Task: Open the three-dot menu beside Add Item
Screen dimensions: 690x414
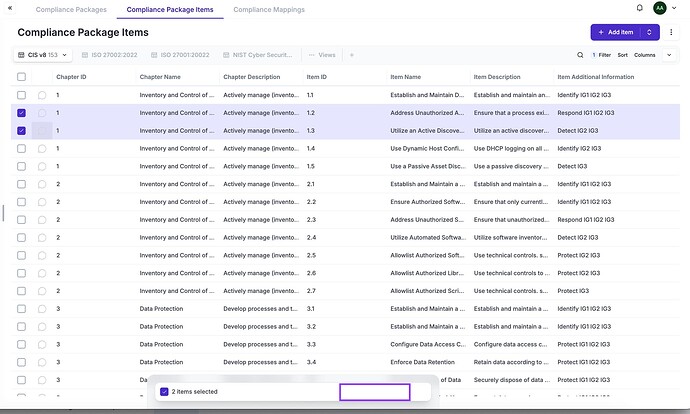Action: point(671,32)
